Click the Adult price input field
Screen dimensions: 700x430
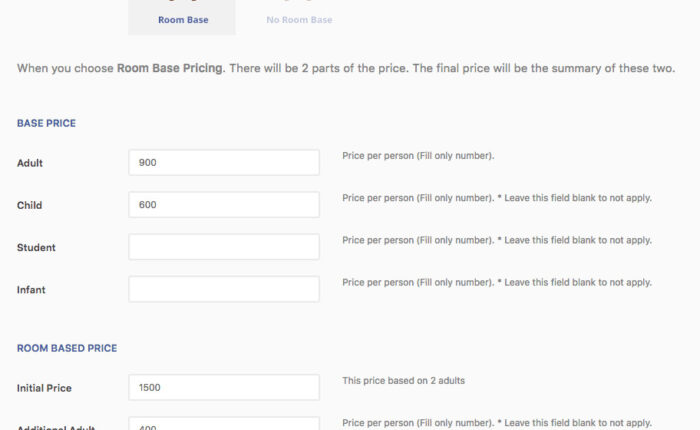224,163
